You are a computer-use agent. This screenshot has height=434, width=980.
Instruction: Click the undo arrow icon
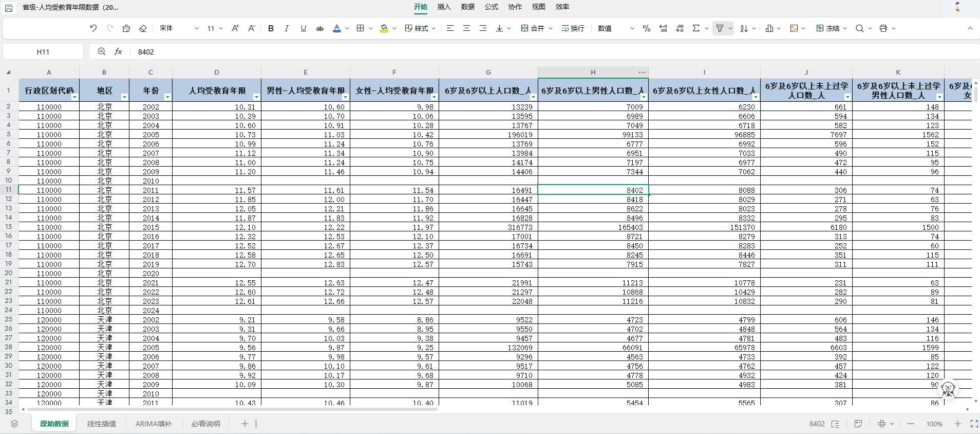tap(93, 28)
